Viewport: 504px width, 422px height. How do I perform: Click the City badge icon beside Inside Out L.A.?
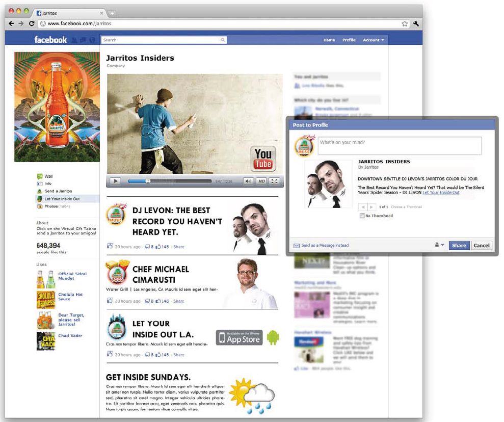pyautogui.click(x=116, y=327)
